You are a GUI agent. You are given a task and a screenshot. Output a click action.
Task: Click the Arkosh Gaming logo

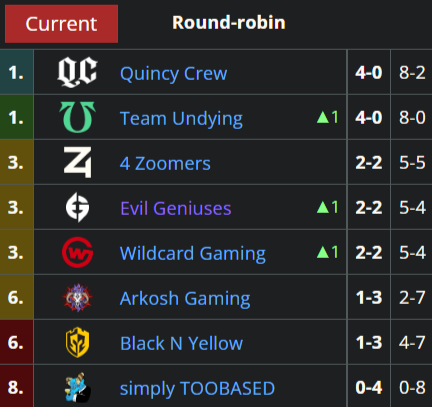[77, 297]
